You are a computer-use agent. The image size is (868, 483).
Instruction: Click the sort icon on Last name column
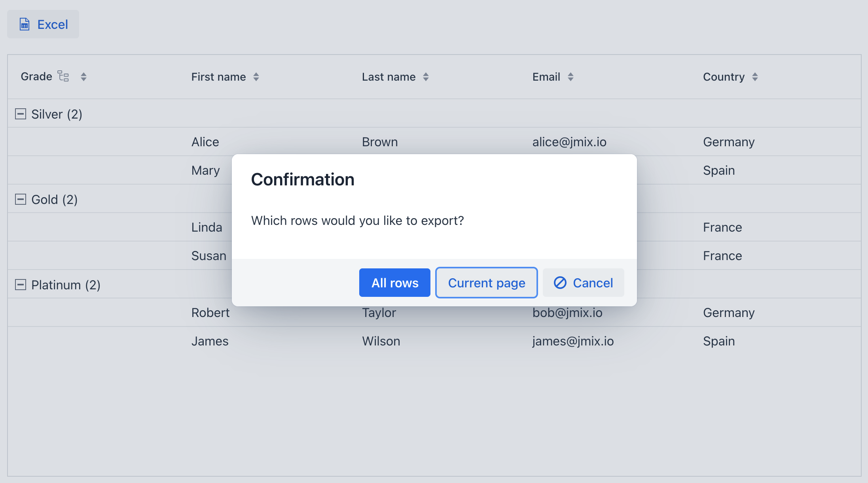(x=426, y=77)
